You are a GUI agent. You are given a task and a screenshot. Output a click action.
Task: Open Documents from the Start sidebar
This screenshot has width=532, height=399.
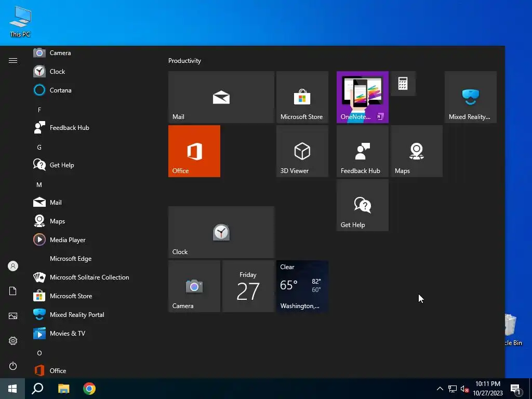pos(13,291)
